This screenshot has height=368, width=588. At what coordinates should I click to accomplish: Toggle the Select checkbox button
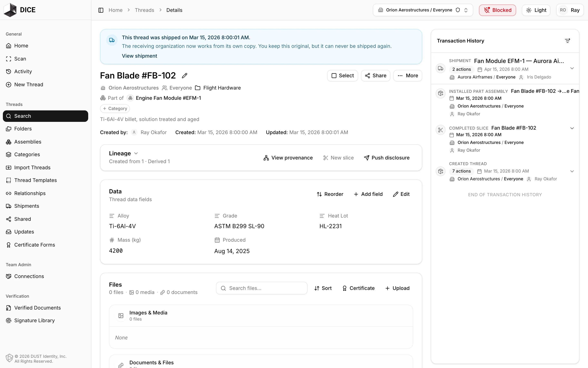pos(342,76)
